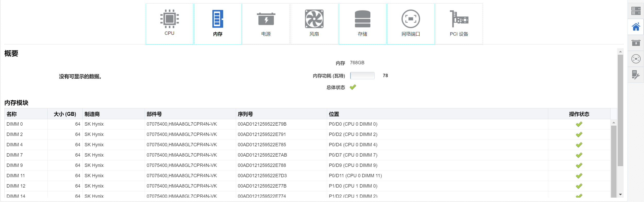Click the status checkmark for DIMM 11
This screenshot has height=202, width=644.
[579, 176]
